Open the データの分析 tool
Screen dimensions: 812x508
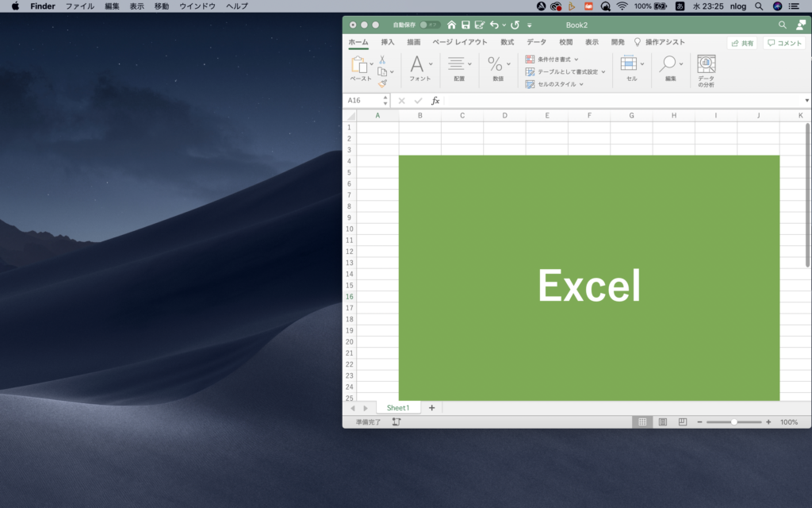pos(706,71)
